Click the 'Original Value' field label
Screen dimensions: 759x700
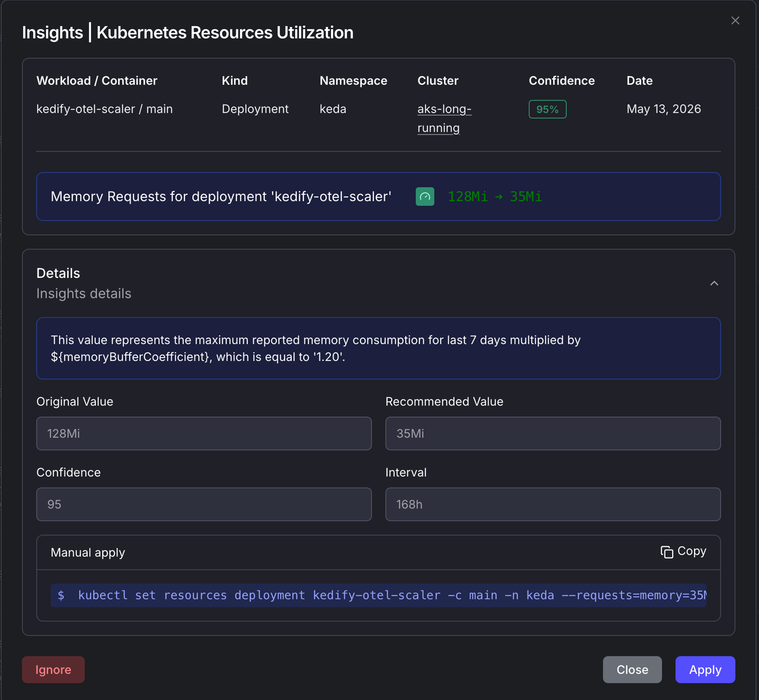(75, 402)
